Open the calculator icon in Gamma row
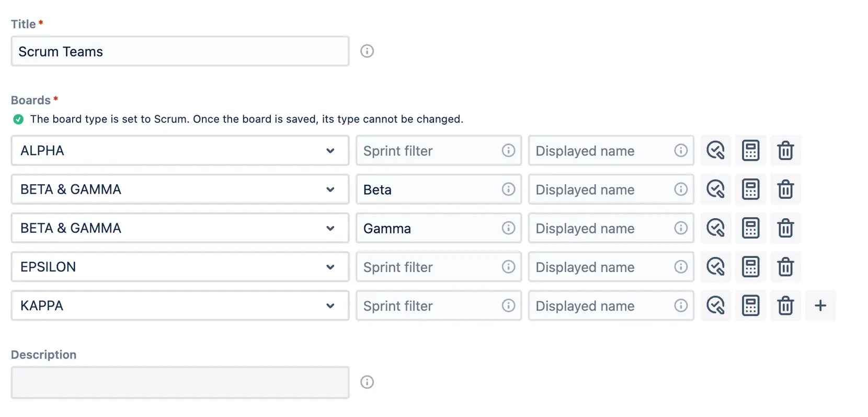The height and width of the screenshot is (417, 868). [751, 228]
